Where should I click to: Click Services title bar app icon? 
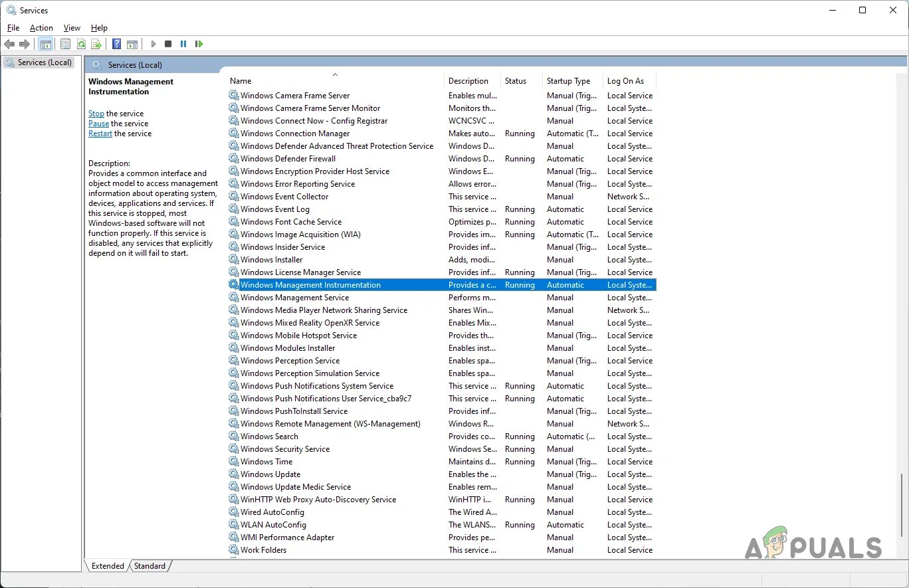pos(11,10)
